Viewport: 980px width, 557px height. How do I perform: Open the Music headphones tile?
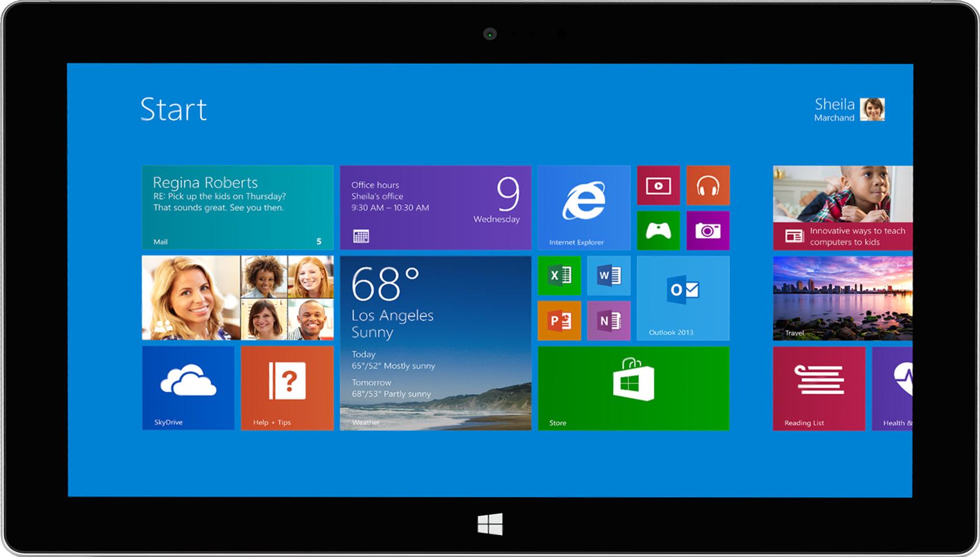click(707, 185)
